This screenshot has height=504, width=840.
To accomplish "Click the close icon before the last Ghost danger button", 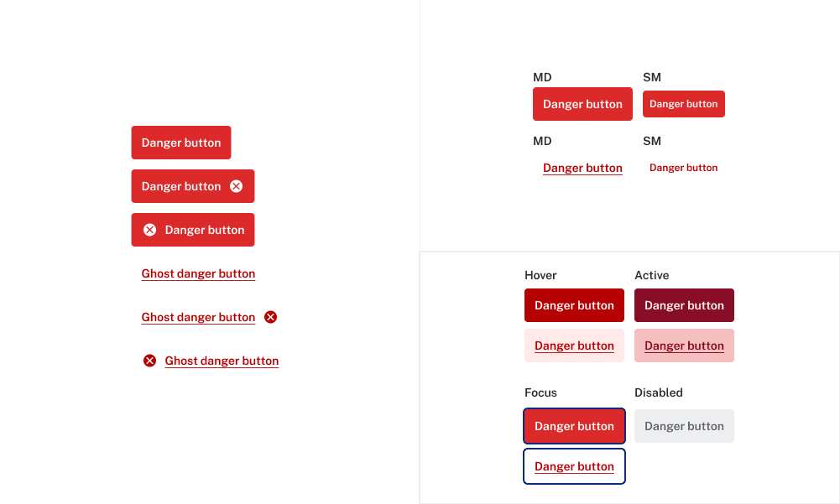I will (x=150, y=361).
